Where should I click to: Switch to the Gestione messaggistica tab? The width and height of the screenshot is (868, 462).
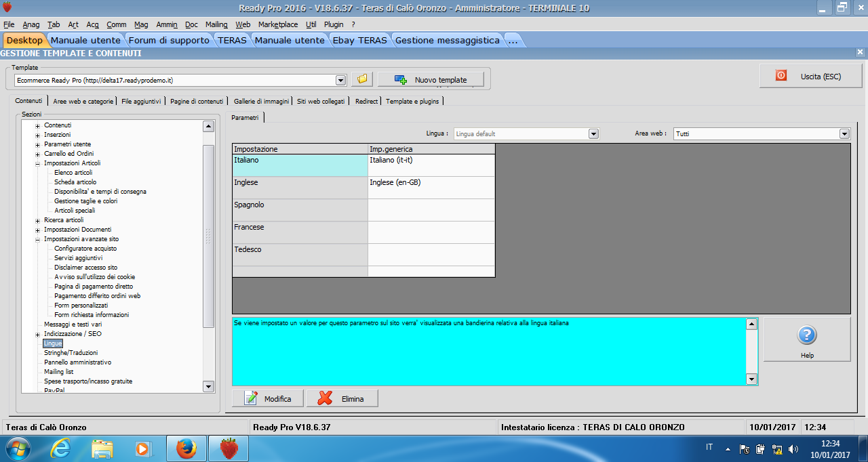(448, 40)
